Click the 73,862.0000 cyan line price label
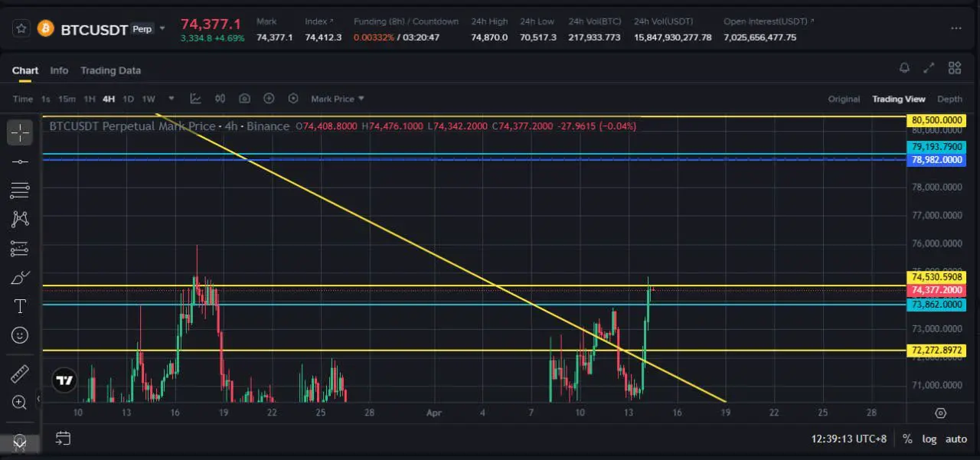The width and height of the screenshot is (980, 460). coord(937,305)
